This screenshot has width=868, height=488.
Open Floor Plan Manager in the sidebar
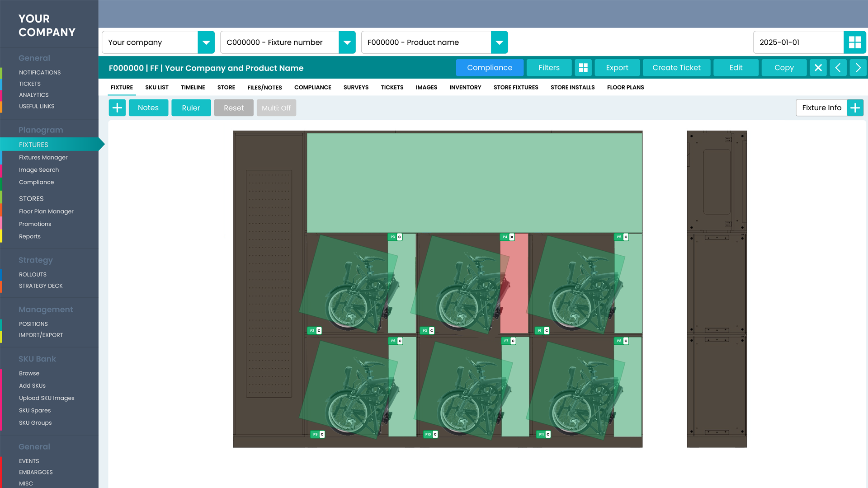pos(46,211)
